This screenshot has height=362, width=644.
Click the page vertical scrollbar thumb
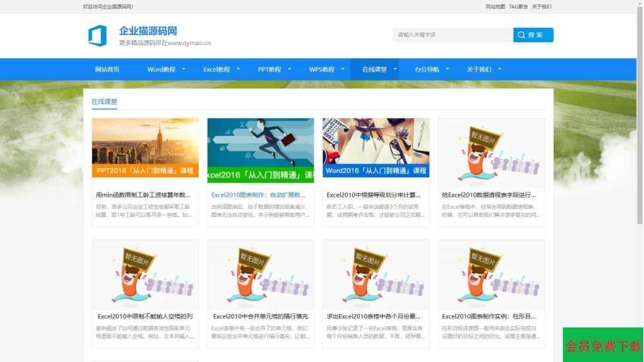[640, 115]
